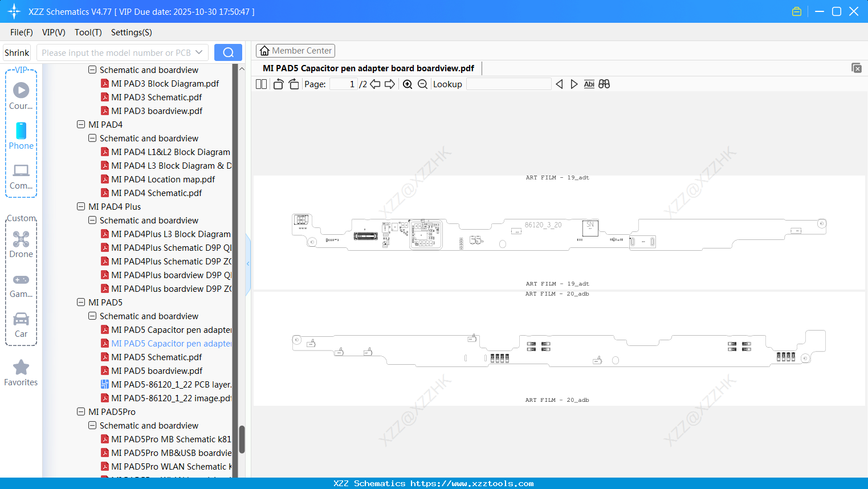The height and width of the screenshot is (489, 868).
Task: Open MI PAD4Plus L3 Block Diagram
Action: click(x=166, y=234)
